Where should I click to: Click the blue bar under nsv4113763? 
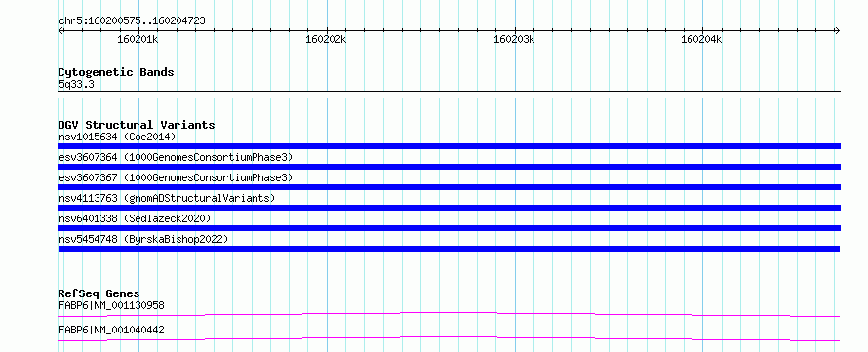[449, 208]
